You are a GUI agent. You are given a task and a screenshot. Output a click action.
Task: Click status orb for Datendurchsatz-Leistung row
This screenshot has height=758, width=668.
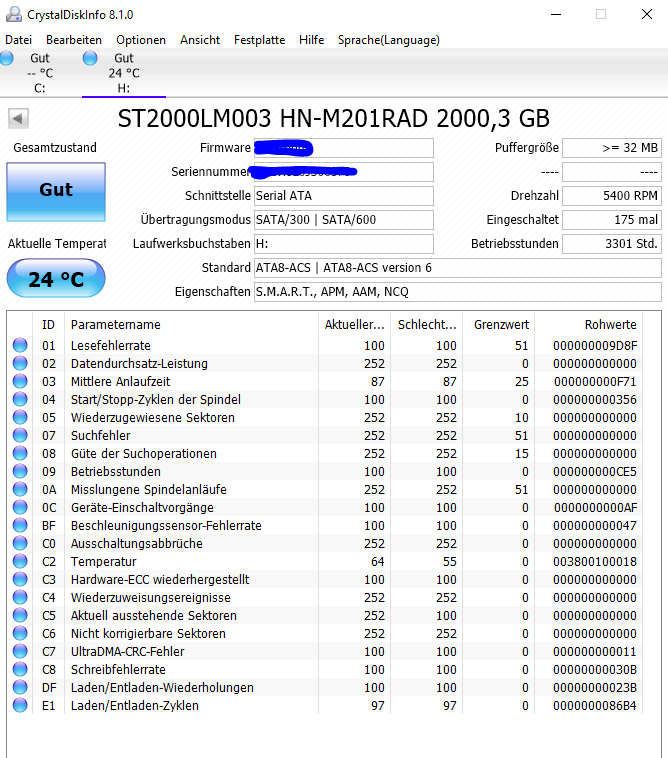(x=20, y=363)
